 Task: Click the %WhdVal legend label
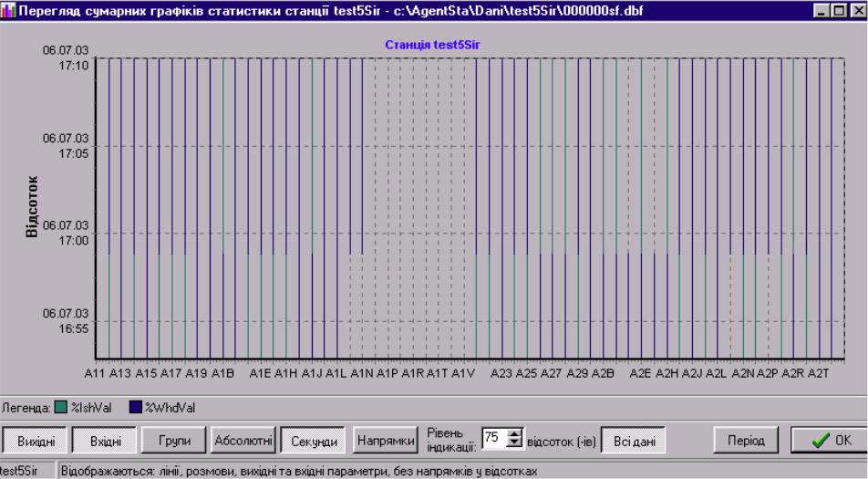click(170, 408)
